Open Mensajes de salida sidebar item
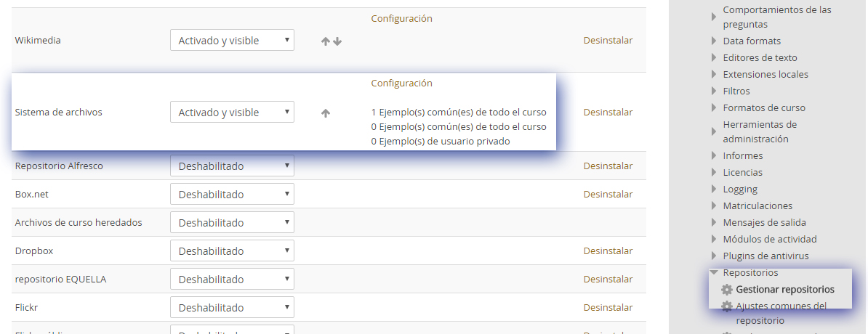868x334 pixels. tap(765, 223)
